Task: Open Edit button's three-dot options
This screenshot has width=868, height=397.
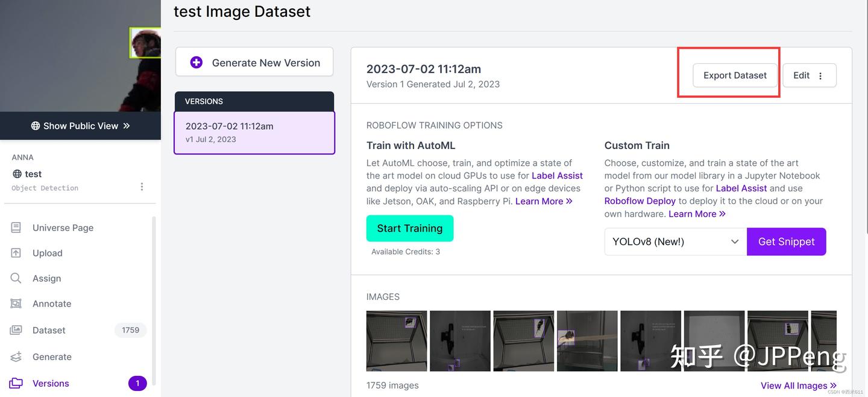Action: (x=820, y=75)
